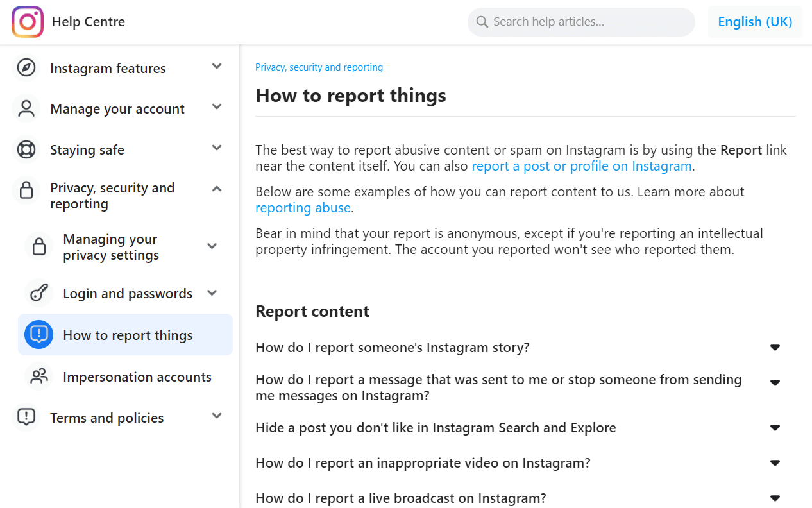Expand the Manage your account chevron
Viewport: 812px width, 508px height.
[x=217, y=106]
